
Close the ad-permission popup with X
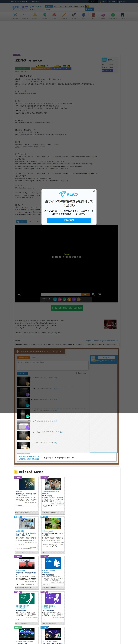(94, 191)
